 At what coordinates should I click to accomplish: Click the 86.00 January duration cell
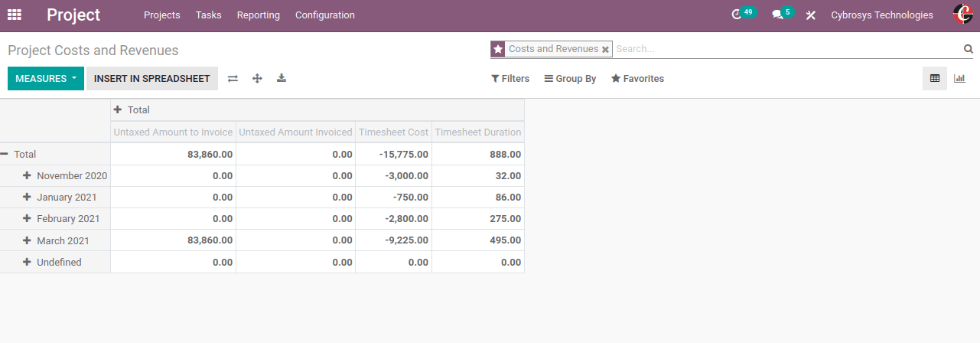tap(478, 197)
